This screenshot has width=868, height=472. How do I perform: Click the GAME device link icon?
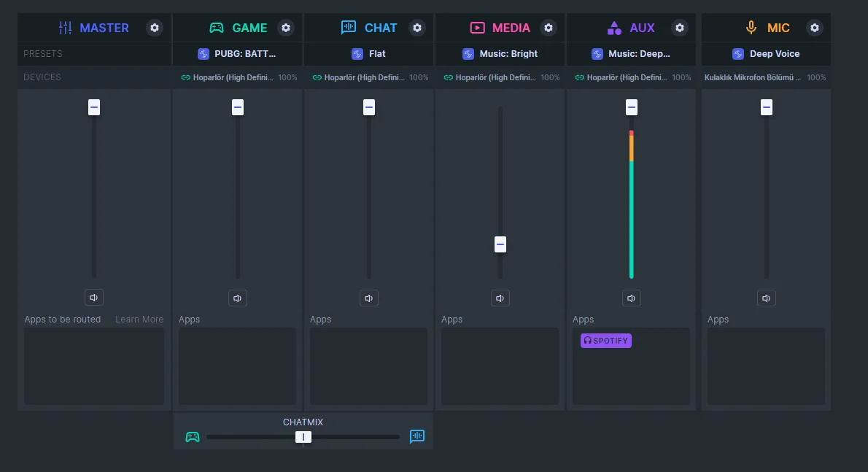coord(185,77)
